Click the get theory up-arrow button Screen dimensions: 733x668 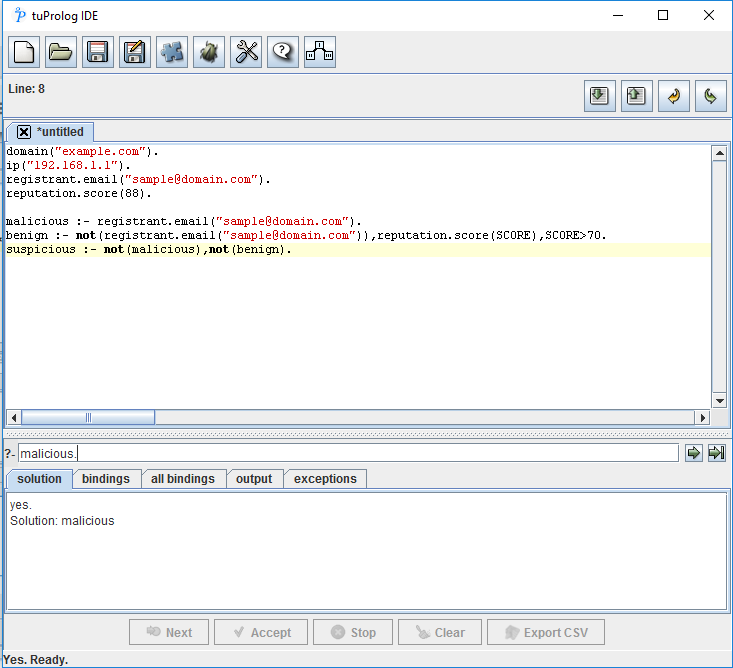pyautogui.click(x=637, y=96)
